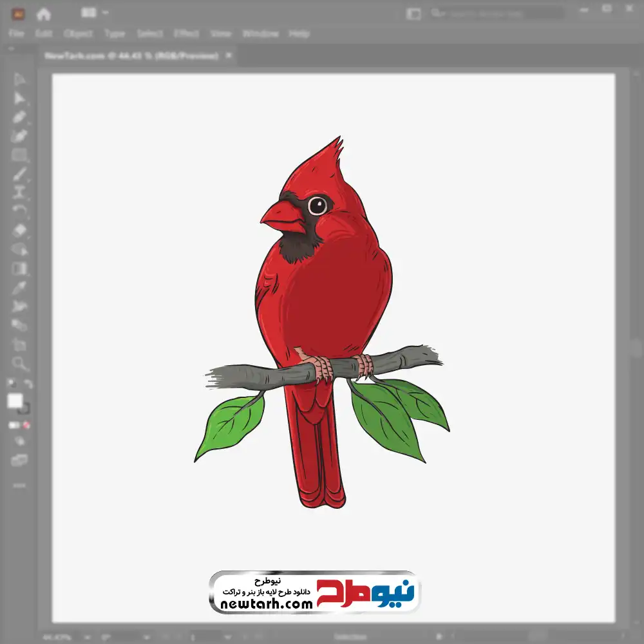644x644 pixels.
Task: Open the Effect menu
Action: point(186,33)
